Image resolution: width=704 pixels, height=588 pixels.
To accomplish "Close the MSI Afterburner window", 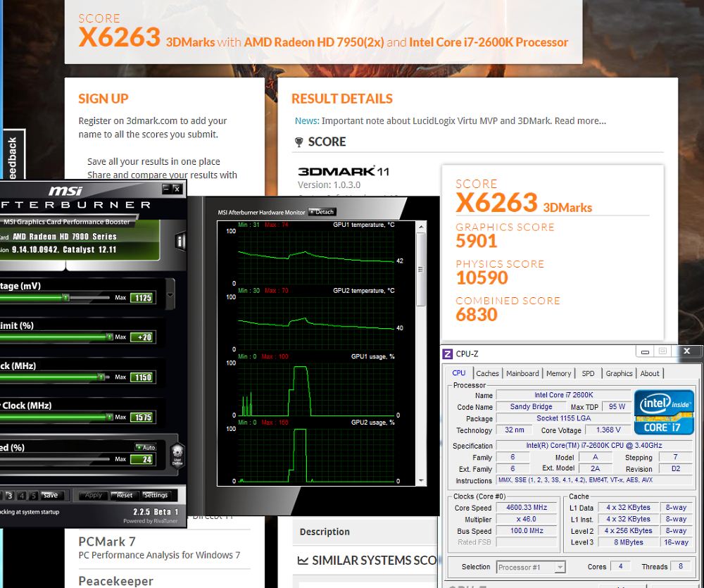I will pyautogui.click(x=177, y=189).
